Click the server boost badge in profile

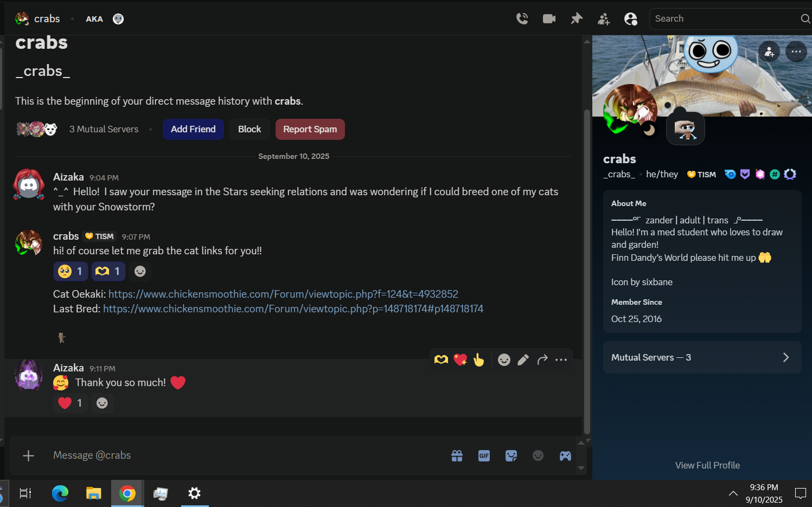pyautogui.click(x=760, y=174)
